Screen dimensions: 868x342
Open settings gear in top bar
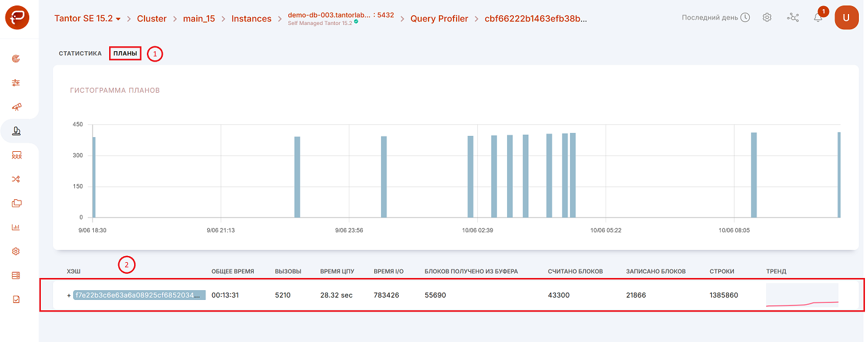[x=767, y=18]
